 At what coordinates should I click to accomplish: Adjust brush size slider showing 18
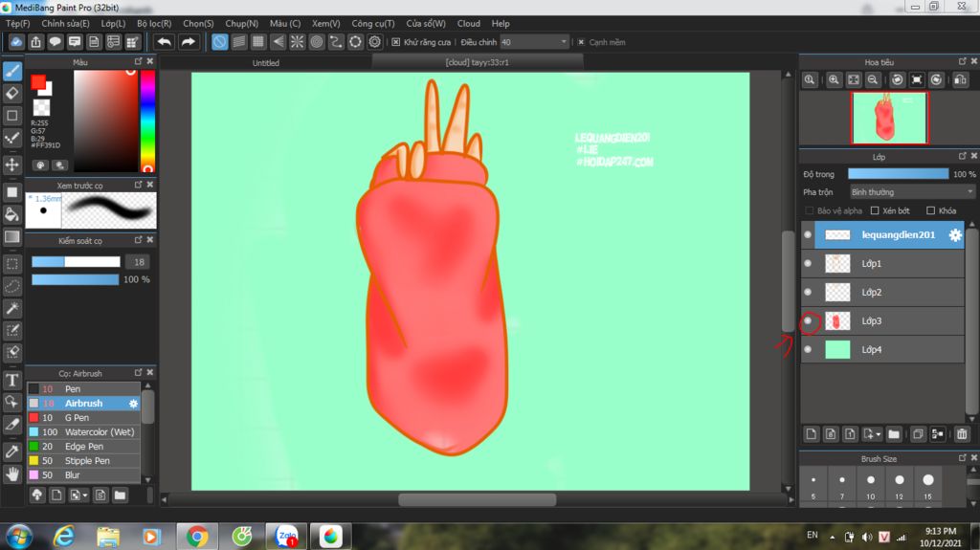point(76,262)
